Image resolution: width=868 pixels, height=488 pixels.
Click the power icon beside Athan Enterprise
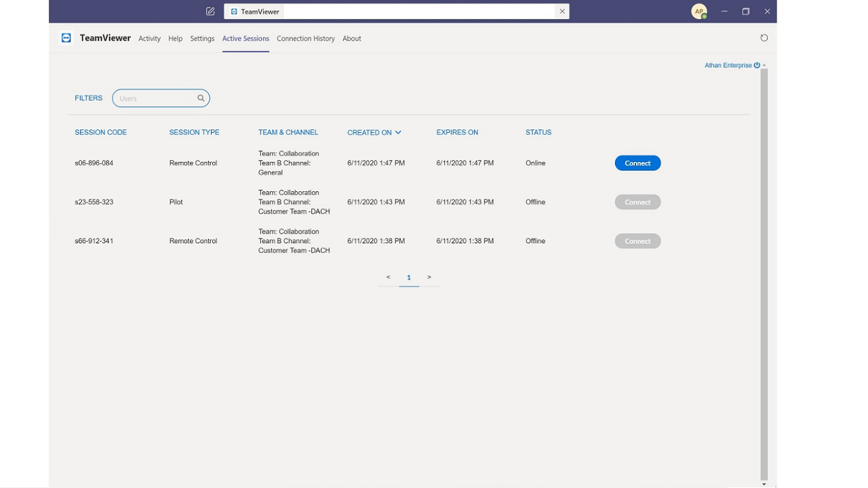pos(757,65)
